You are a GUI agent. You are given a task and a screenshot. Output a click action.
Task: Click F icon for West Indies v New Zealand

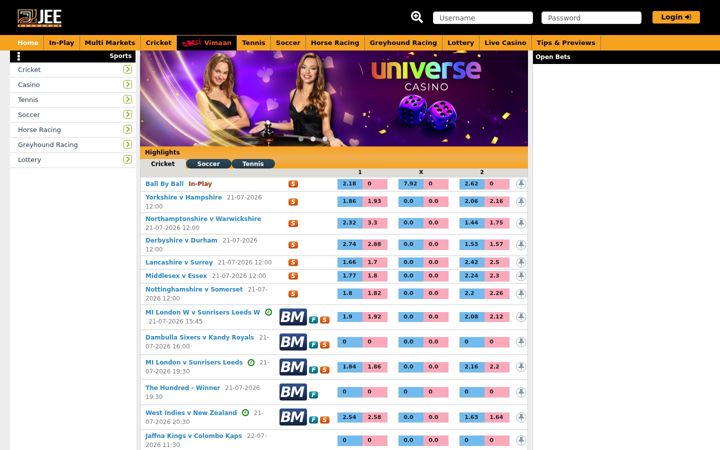pos(314,420)
